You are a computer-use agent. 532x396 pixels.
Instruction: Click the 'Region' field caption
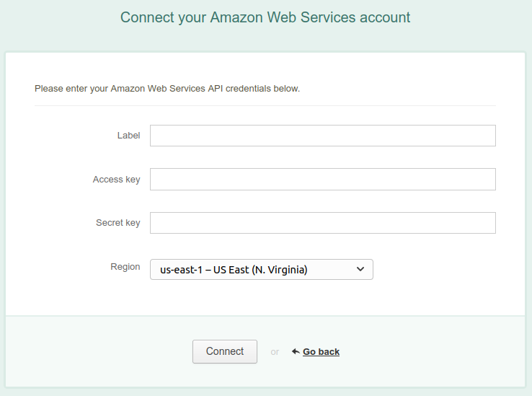[125, 267]
